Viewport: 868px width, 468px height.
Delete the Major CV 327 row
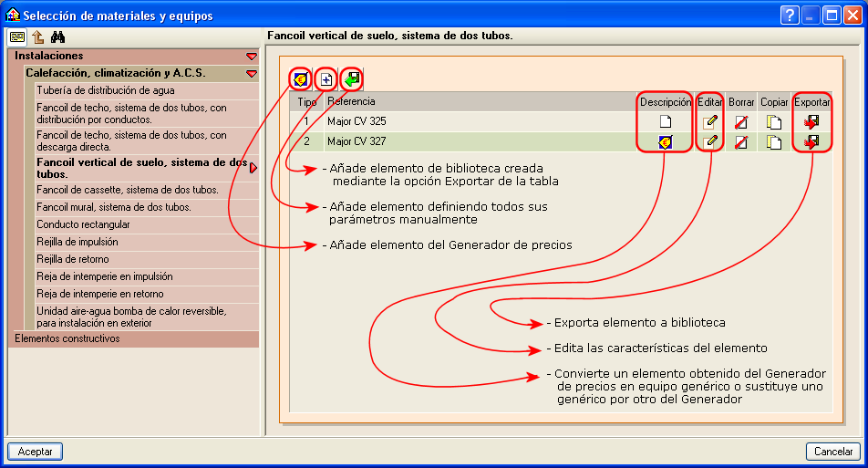[741, 142]
